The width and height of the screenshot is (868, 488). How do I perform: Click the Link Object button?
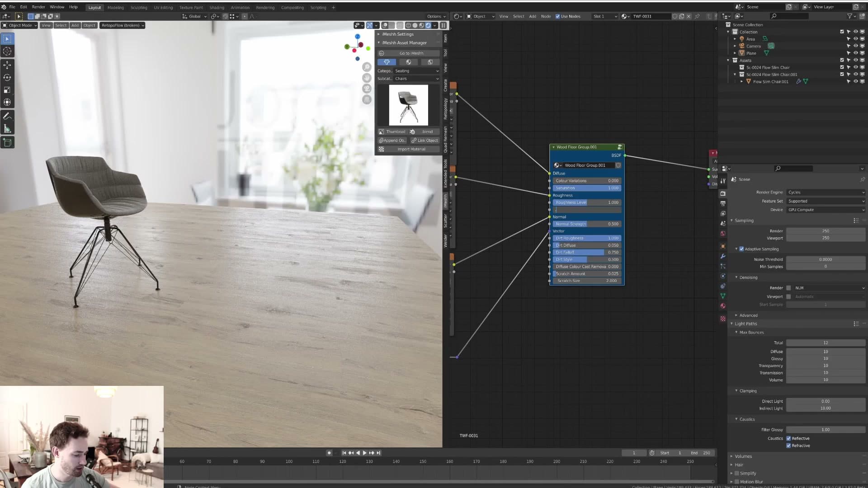[x=425, y=141]
